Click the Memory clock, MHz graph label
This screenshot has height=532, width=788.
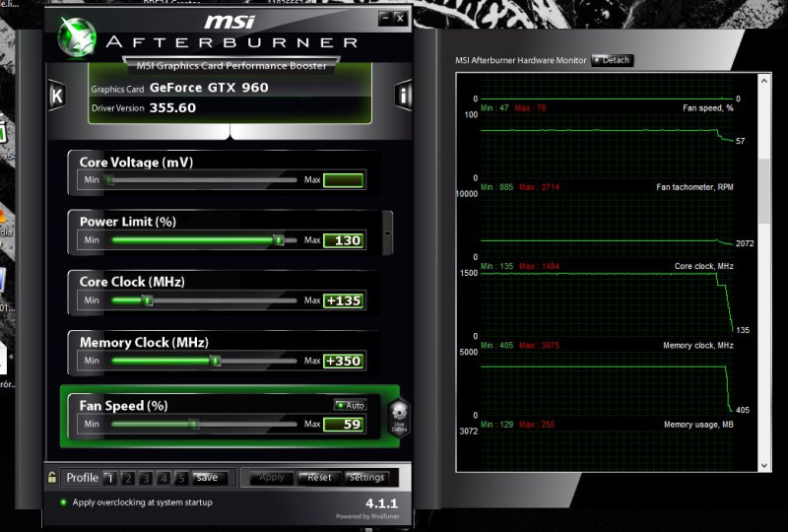click(x=698, y=346)
